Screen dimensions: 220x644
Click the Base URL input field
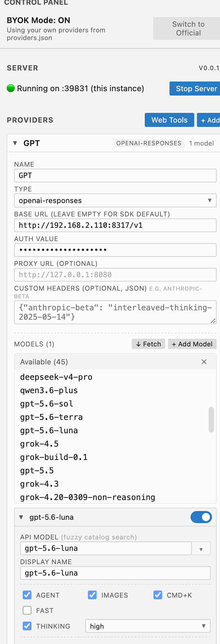[115, 225]
